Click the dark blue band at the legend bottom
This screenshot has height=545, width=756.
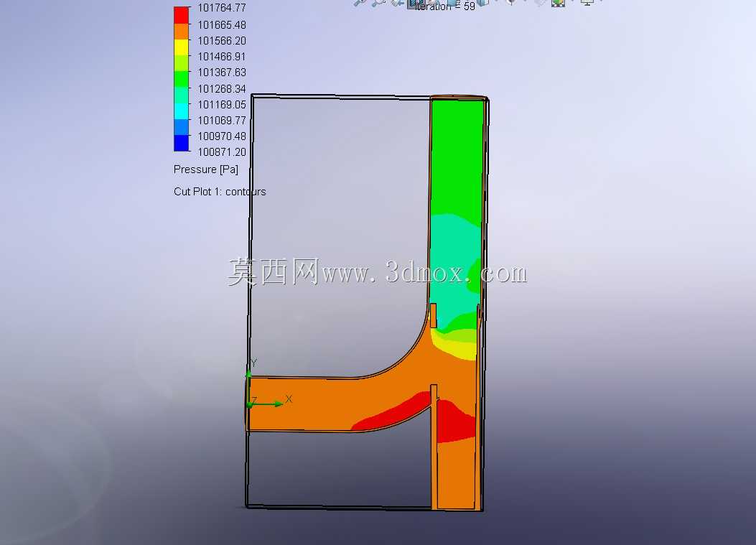pyautogui.click(x=182, y=143)
